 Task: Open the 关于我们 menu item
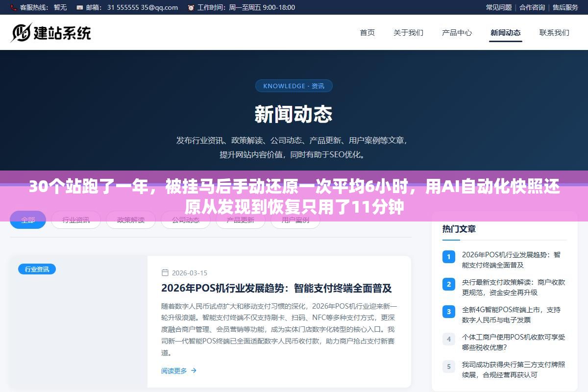408,33
